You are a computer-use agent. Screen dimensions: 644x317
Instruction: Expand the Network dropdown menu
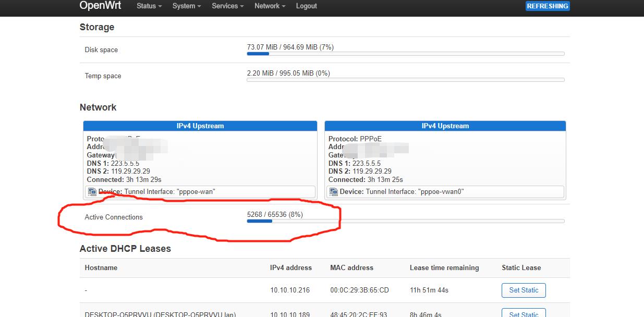coord(269,6)
